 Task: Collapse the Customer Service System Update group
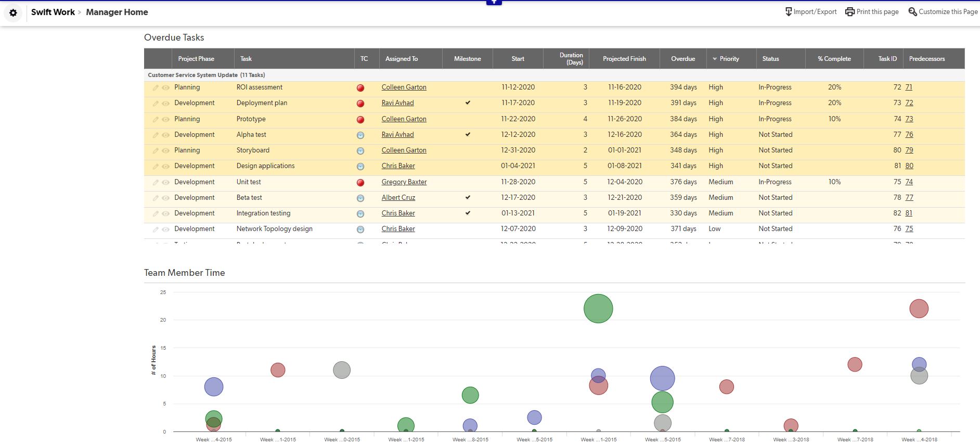[206, 75]
